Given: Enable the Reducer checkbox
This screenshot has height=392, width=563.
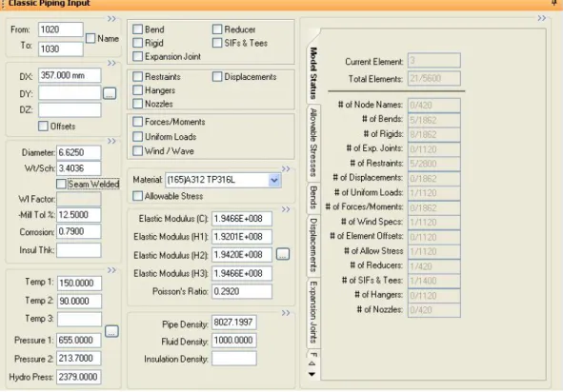Looking at the screenshot, I should [217, 29].
